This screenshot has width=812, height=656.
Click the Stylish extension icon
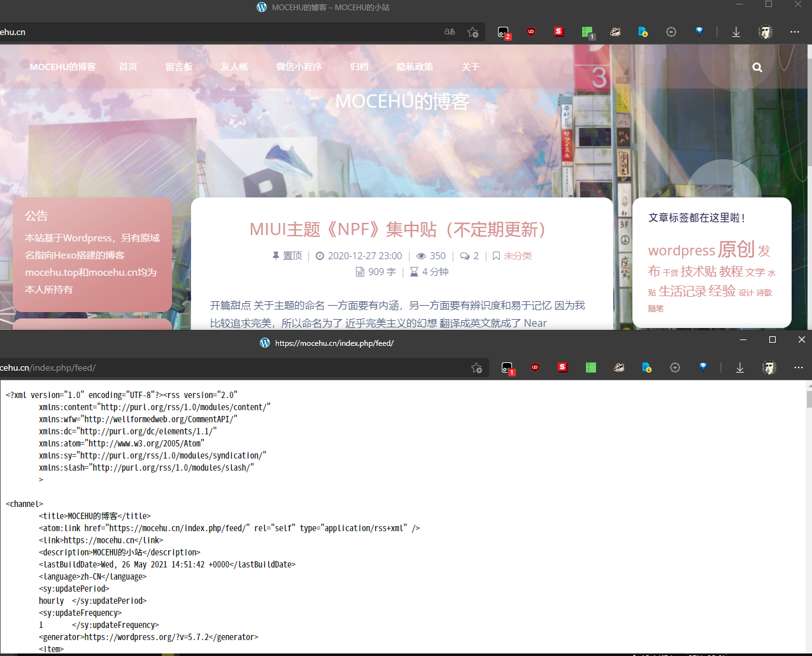[x=559, y=31]
